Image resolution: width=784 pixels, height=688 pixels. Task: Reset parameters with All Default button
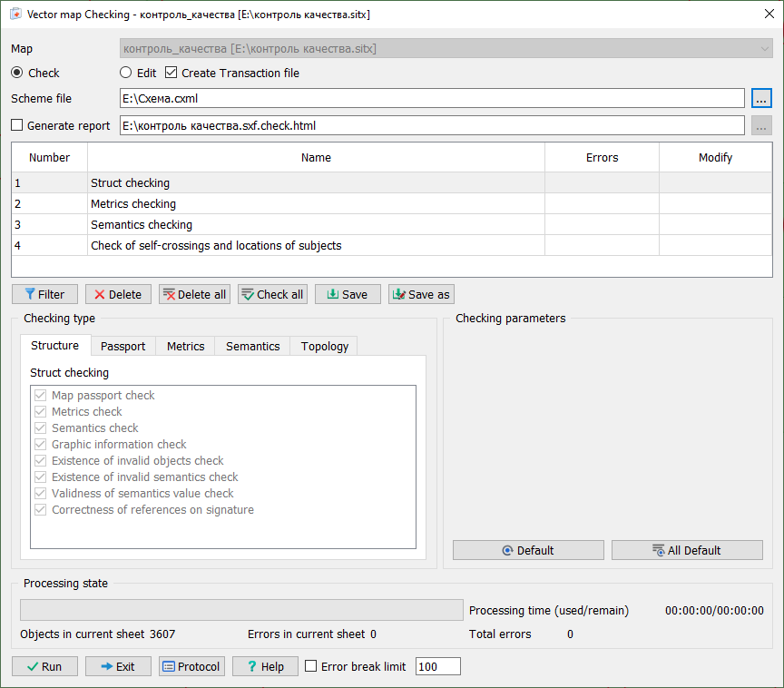coord(687,550)
